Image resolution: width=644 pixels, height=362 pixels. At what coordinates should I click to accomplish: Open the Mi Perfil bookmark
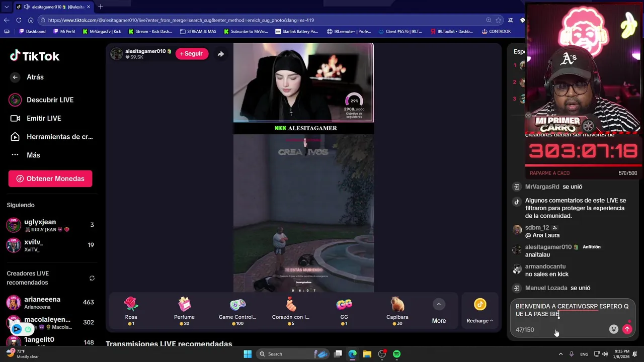63,31
